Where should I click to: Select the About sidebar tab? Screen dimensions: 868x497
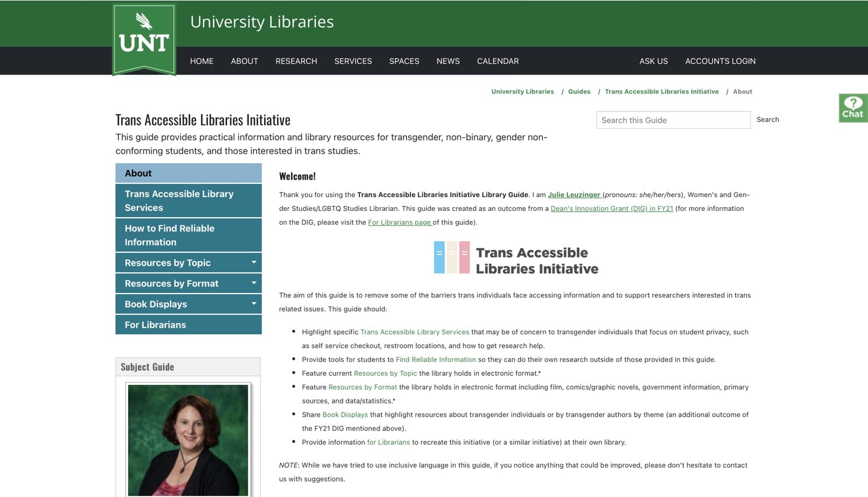(x=188, y=173)
